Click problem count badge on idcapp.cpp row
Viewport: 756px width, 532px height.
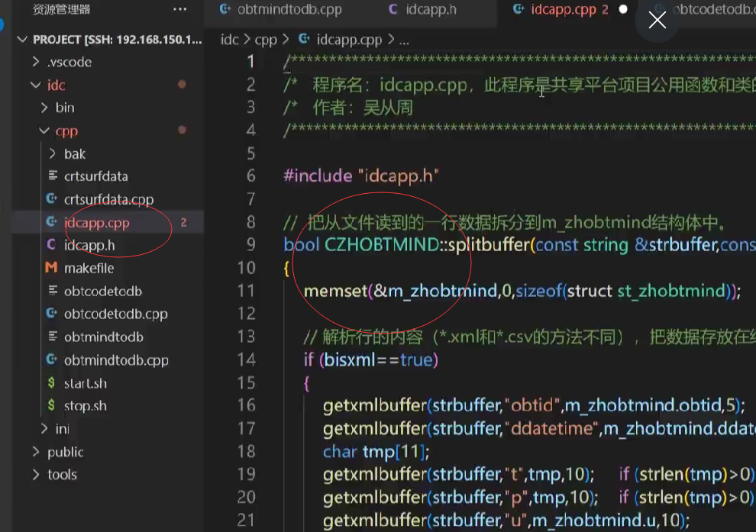184,222
